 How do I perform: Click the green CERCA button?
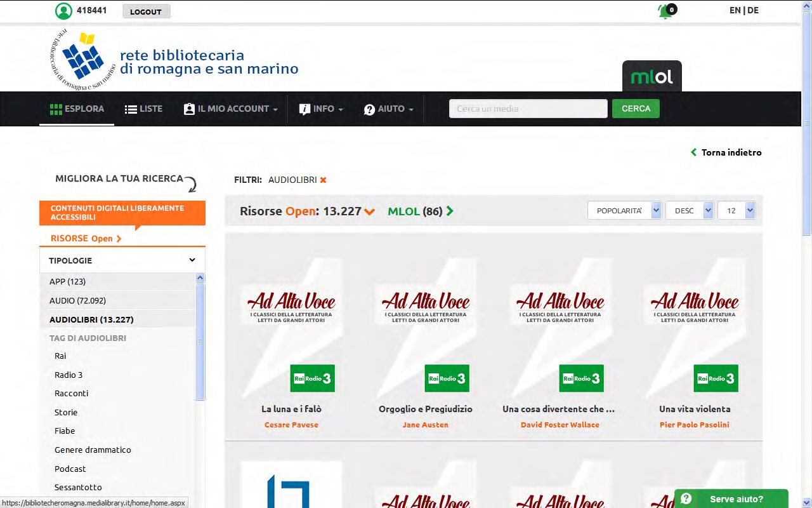(636, 109)
